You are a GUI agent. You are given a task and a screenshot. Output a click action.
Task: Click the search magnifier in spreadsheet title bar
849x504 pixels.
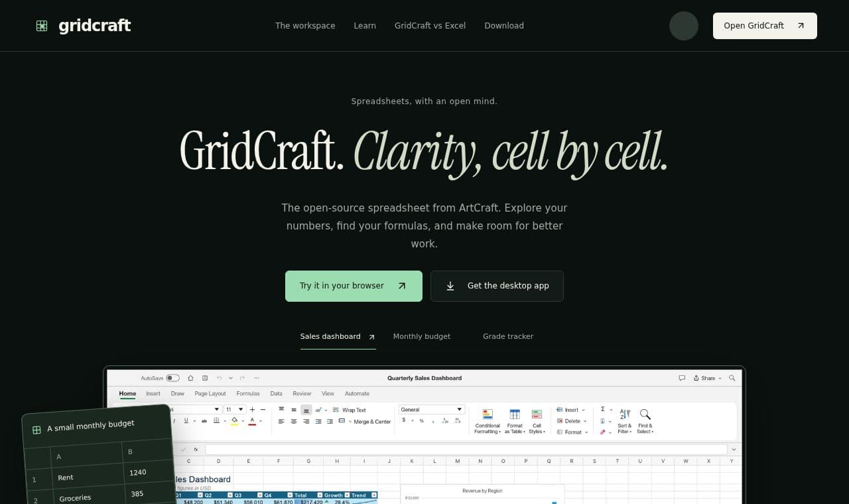click(x=732, y=378)
